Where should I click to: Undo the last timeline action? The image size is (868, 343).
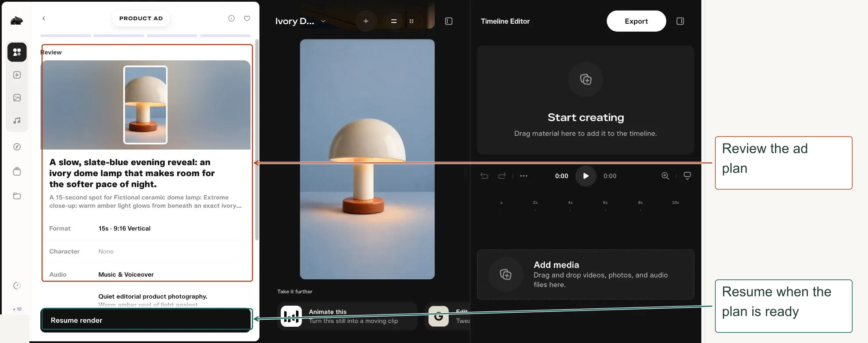click(x=484, y=176)
